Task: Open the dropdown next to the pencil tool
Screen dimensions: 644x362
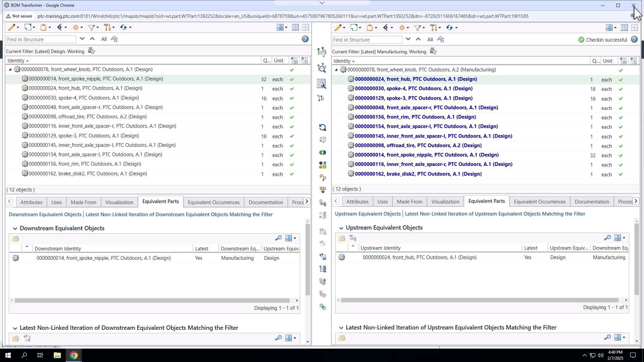Action: (17, 27)
